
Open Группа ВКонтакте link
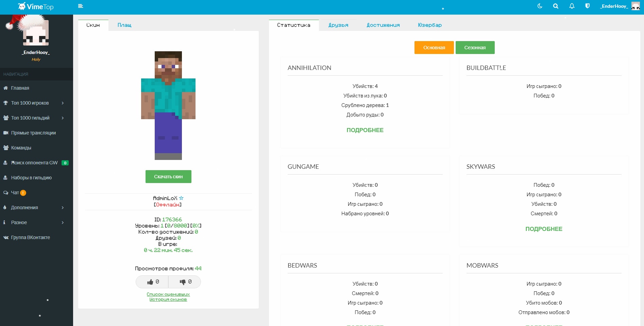pyautogui.click(x=30, y=237)
